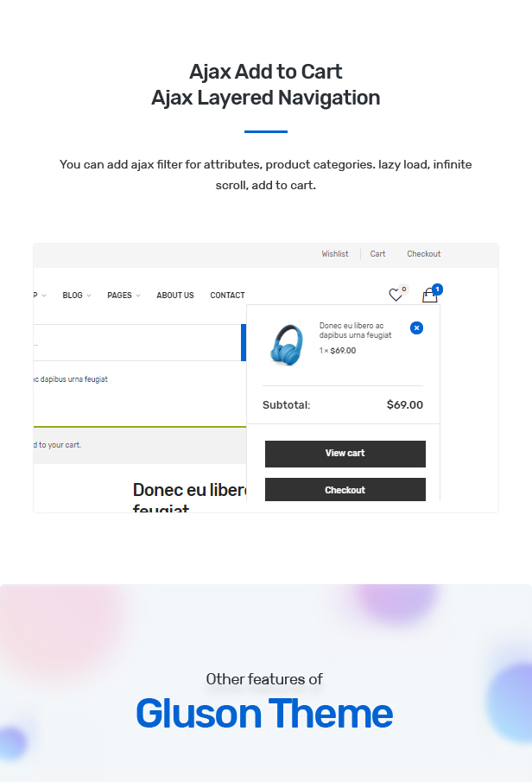Screen dimensions: 532x782
Task: Open the About Us menu item
Action: click(x=175, y=296)
